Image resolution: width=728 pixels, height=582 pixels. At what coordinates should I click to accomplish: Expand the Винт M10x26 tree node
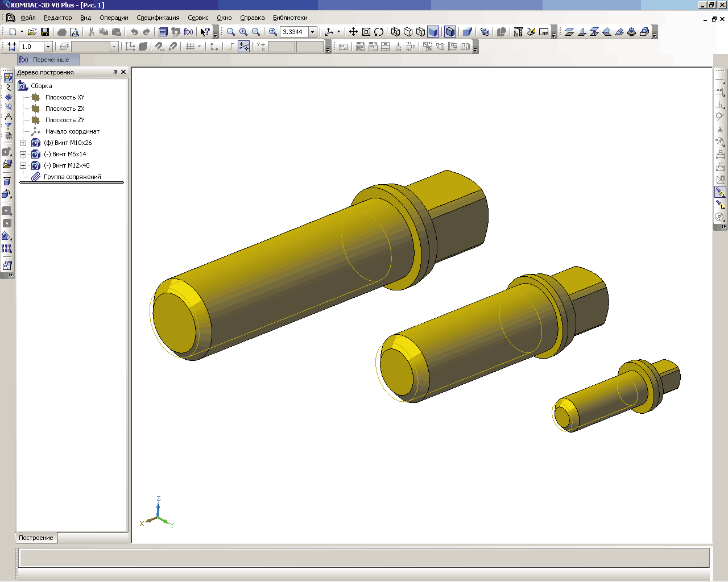[23, 143]
